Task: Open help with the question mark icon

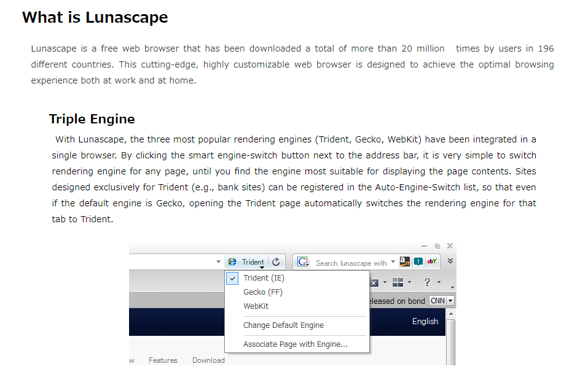Action: (427, 282)
